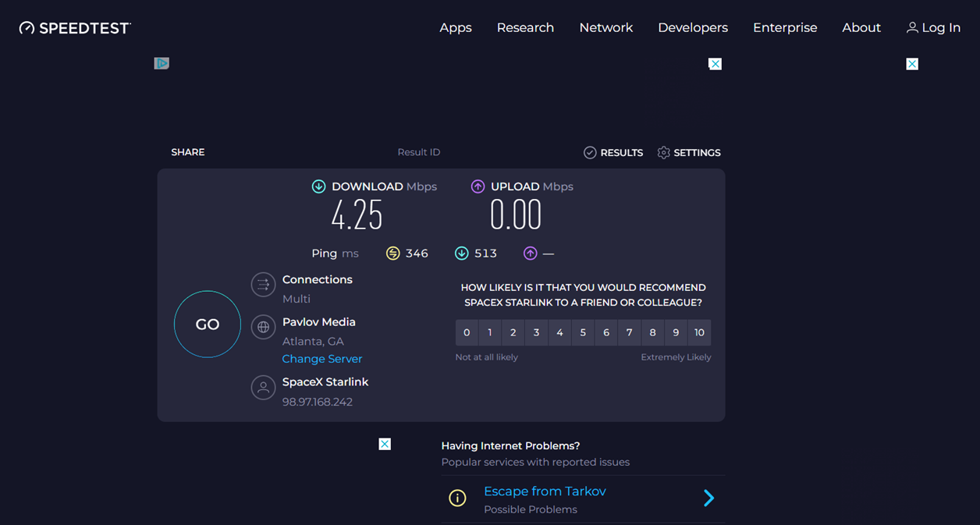Viewport: 980px width, 525px height.
Task: Start the test with the GO button
Action: [x=208, y=325]
